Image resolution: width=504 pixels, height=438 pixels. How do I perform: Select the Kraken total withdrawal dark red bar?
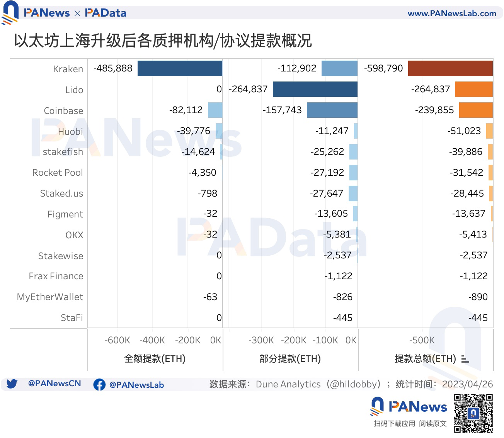450,68
